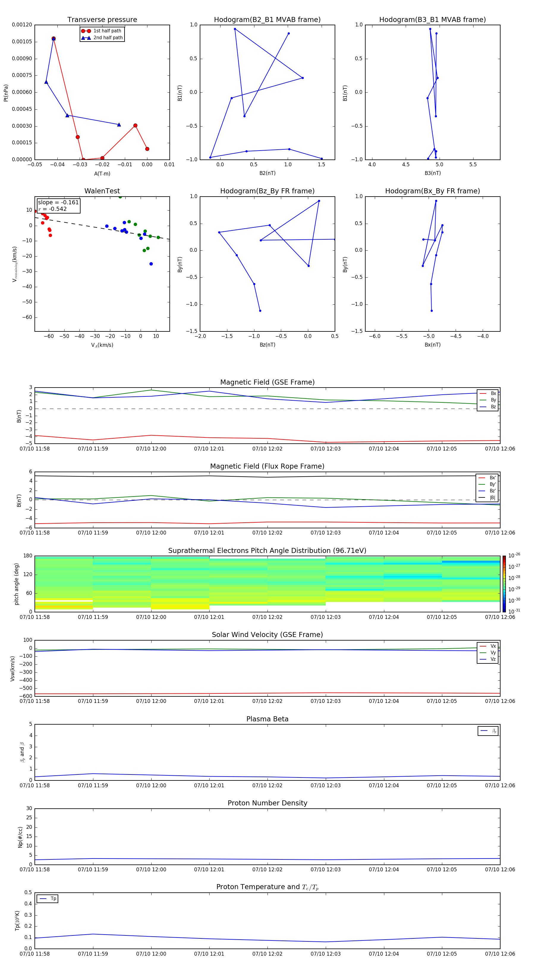The image size is (535, 980).
Task: Select the "2nd half path" legend entry
Action: coord(102,38)
